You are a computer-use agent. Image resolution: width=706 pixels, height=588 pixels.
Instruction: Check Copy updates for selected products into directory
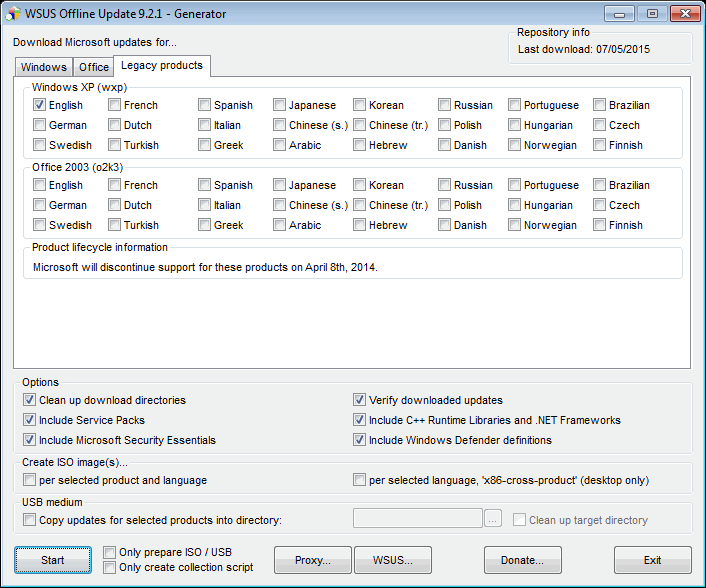30,520
